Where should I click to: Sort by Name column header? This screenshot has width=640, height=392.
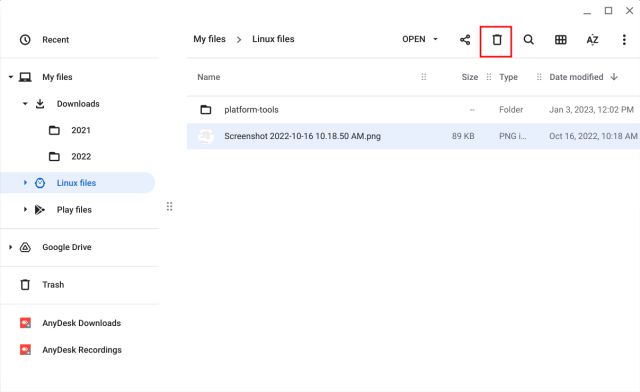[x=209, y=77]
